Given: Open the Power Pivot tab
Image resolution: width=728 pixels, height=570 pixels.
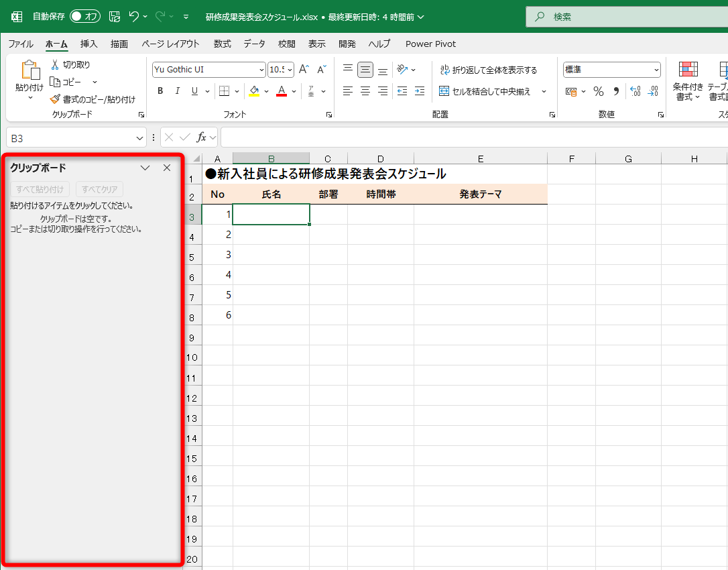Looking at the screenshot, I should coord(430,44).
